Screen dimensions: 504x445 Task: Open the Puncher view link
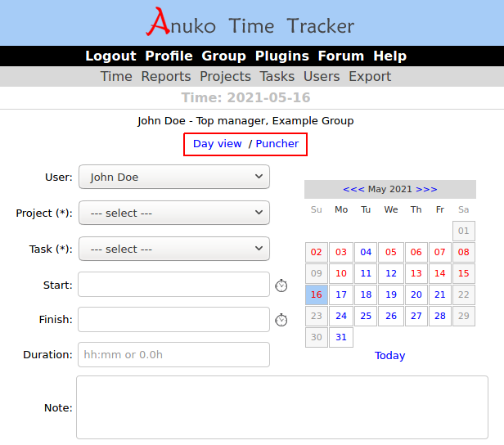(277, 144)
